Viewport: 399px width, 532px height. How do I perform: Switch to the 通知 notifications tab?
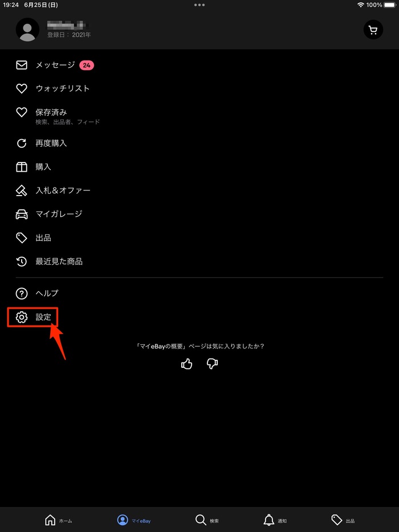click(275, 520)
